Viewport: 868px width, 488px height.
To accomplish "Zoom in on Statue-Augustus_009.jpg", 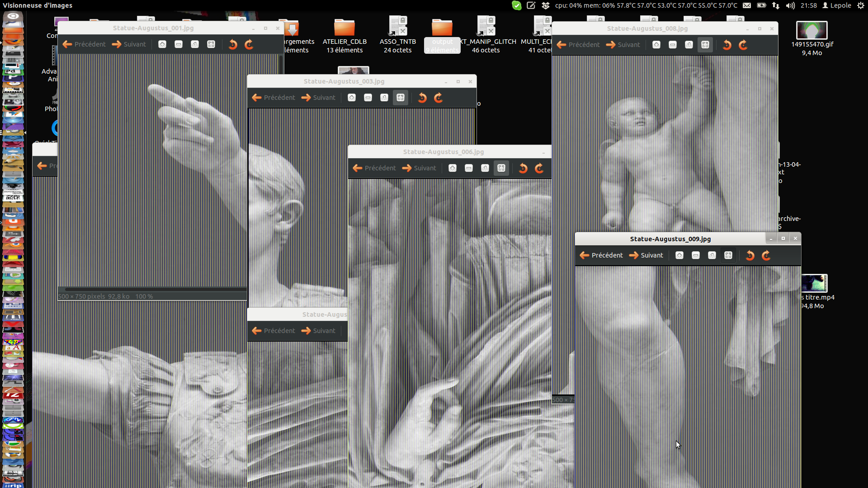I will 679,255.
